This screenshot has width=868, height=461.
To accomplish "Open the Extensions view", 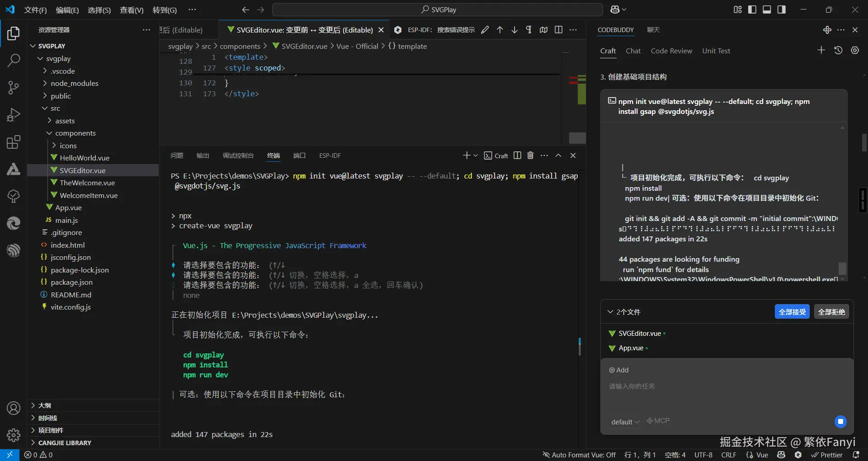I will coord(14,142).
